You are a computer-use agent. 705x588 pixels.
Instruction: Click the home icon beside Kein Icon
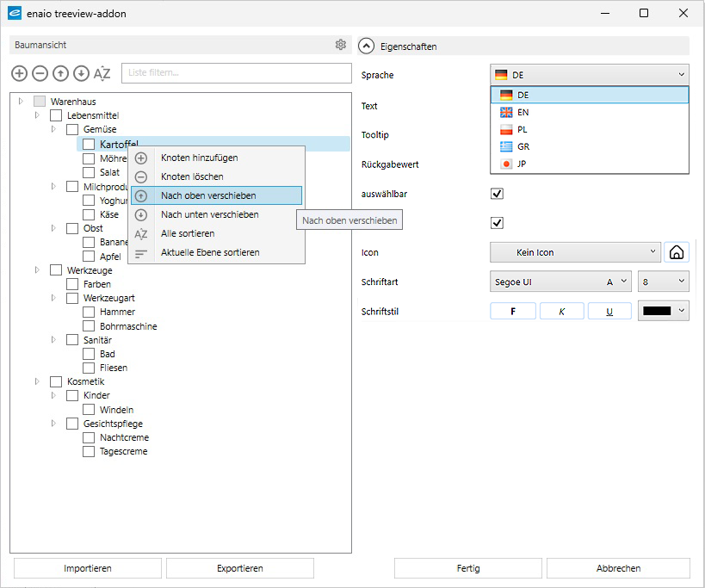coord(677,253)
